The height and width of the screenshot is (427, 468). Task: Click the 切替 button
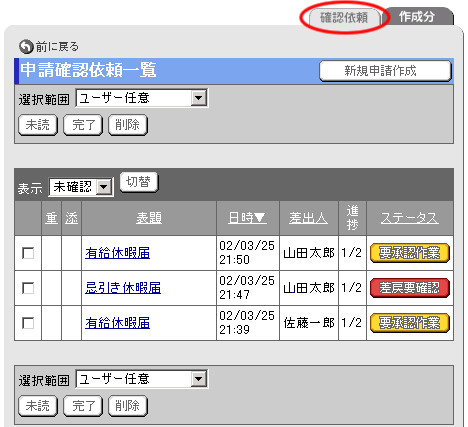(139, 182)
